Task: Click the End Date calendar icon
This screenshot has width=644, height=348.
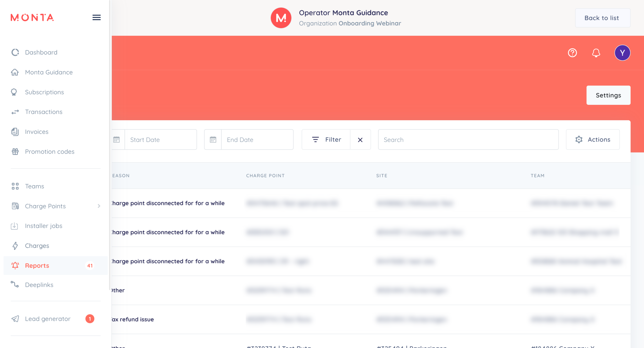Action: (213, 140)
